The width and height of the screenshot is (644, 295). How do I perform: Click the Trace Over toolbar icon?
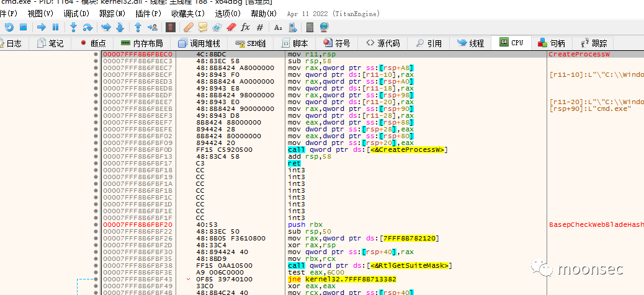120,27
